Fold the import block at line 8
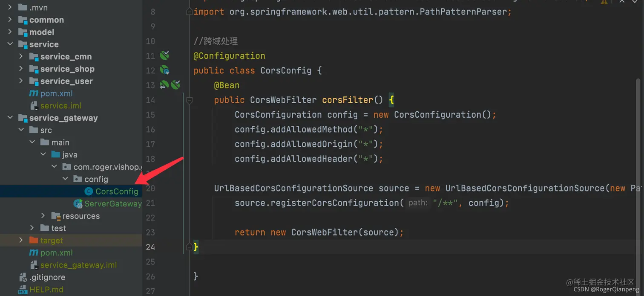 pos(190,12)
